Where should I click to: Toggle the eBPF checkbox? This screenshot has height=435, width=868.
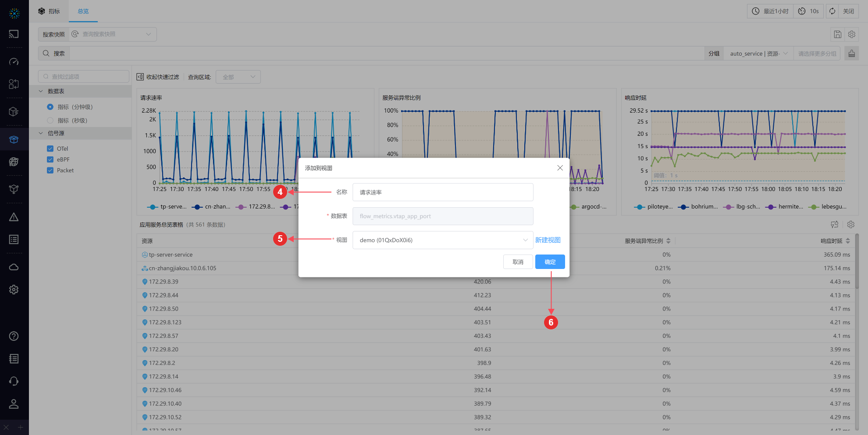pyautogui.click(x=50, y=159)
